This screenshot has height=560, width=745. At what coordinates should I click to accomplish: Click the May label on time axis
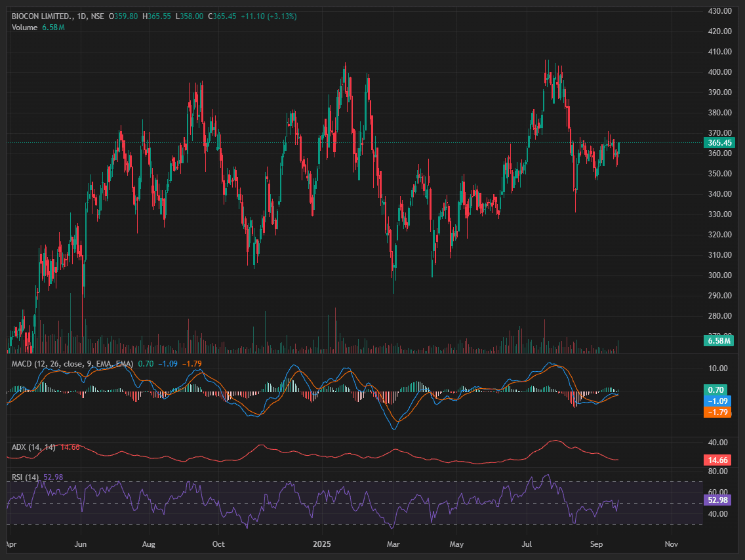pos(456,544)
